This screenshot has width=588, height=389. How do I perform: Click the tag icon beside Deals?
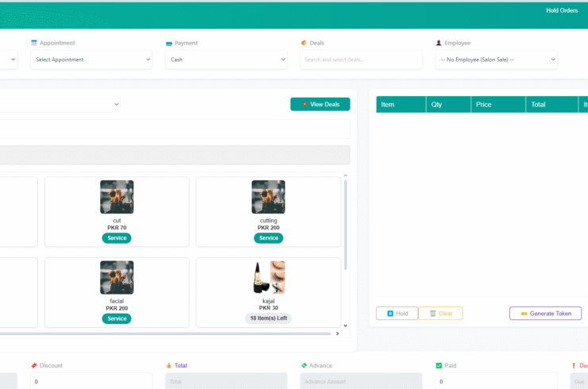304,43
